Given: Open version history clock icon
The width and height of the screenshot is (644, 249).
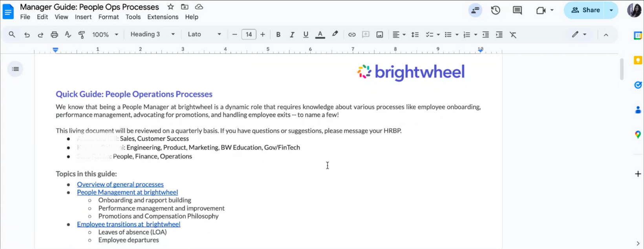Looking at the screenshot, I should click(496, 10).
